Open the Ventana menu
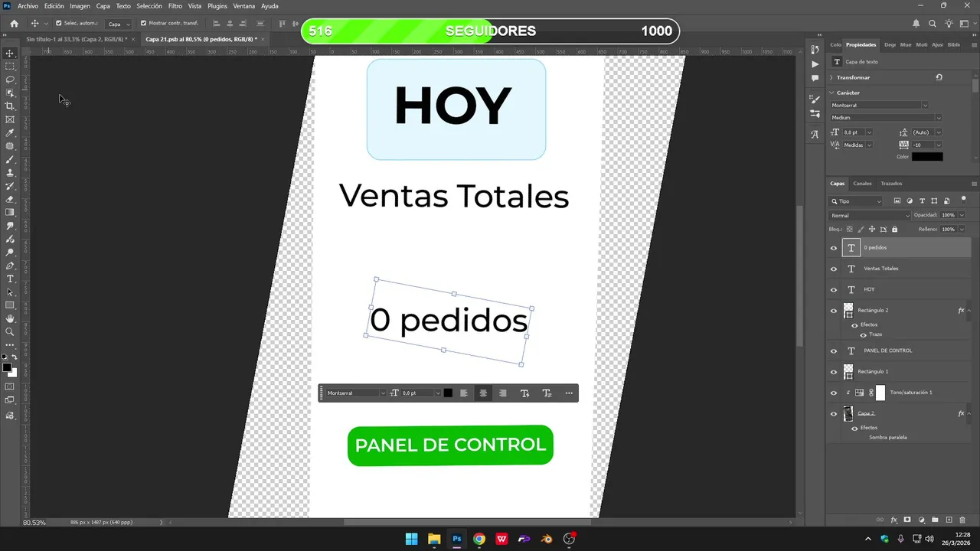 point(244,6)
